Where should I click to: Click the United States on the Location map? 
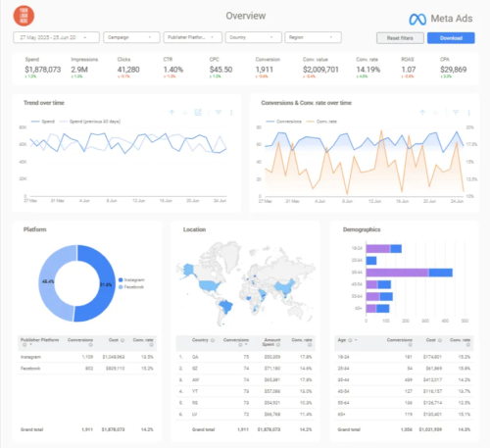[x=209, y=286]
